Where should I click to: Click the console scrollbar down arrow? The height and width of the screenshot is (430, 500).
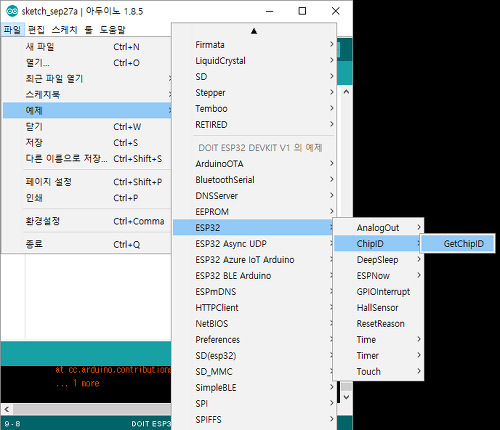(346, 397)
